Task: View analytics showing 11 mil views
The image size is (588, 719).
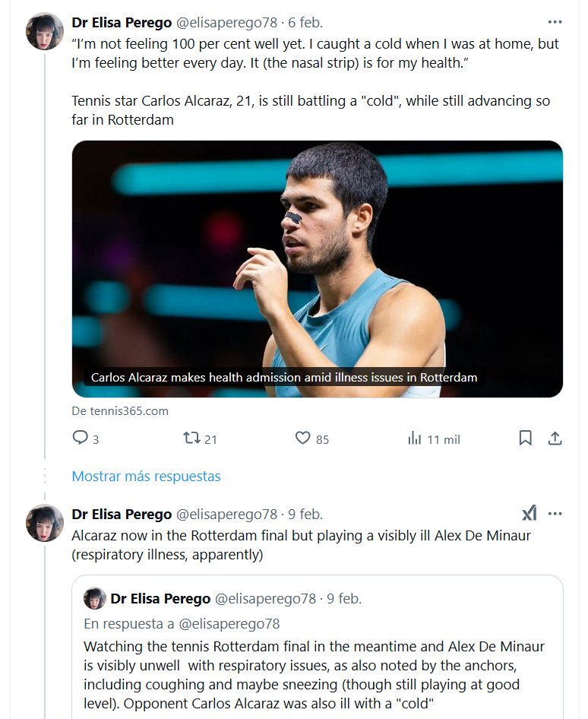Action: (415, 438)
